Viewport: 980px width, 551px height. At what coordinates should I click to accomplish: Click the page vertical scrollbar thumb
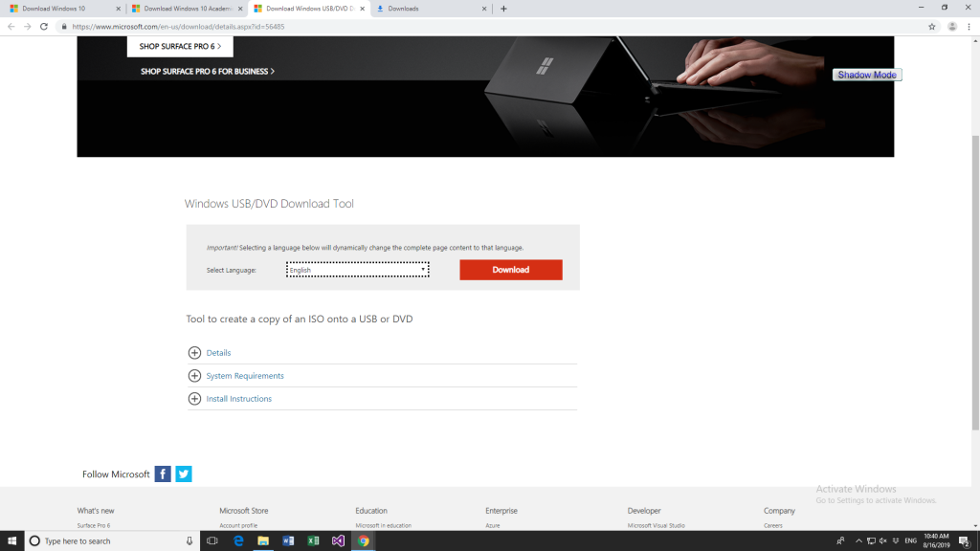(975, 282)
